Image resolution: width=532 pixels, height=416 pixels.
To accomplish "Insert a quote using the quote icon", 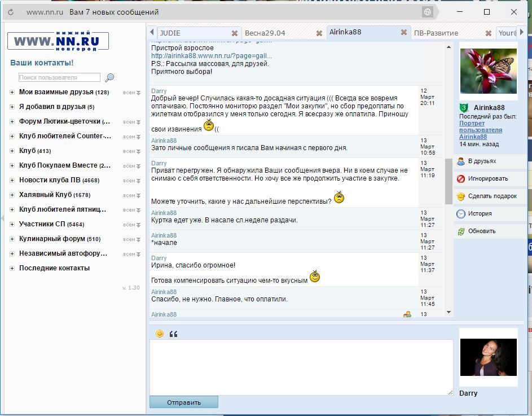I will (x=173, y=334).
